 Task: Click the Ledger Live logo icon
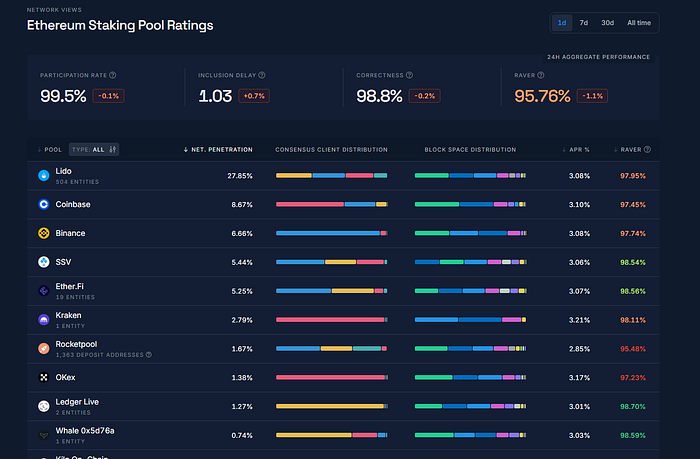[x=43, y=406]
